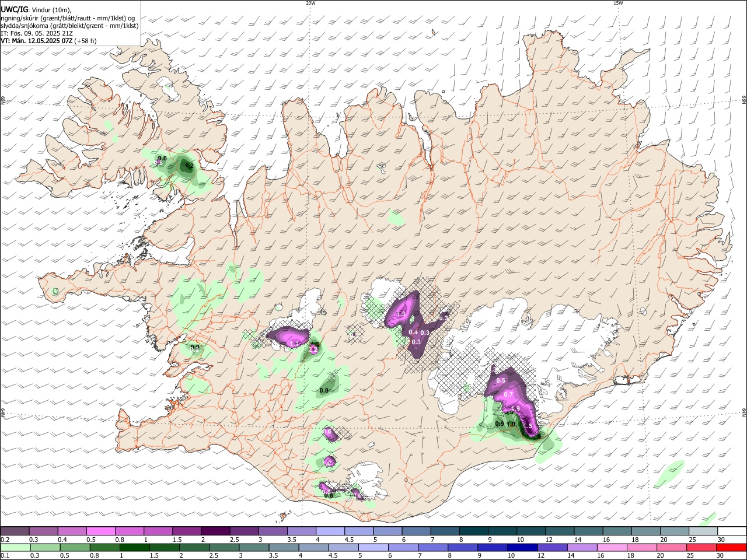Select the red 25 swatch in the lower legend row

[701, 548]
